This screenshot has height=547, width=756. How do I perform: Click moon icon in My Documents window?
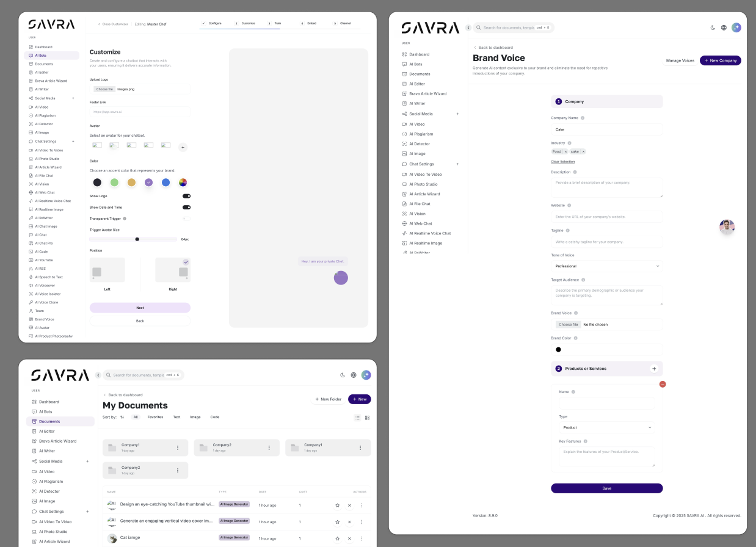(x=343, y=375)
